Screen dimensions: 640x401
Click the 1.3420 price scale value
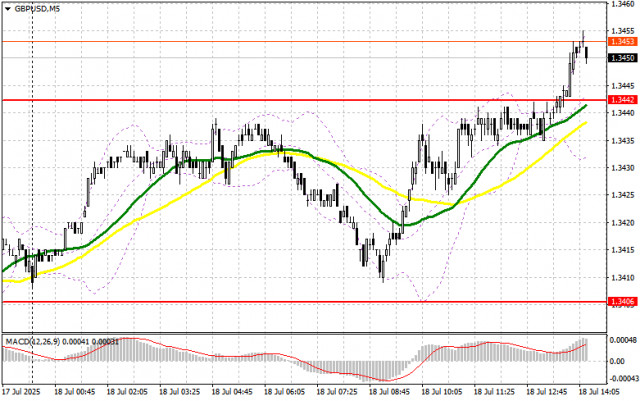tap(623, 223)
